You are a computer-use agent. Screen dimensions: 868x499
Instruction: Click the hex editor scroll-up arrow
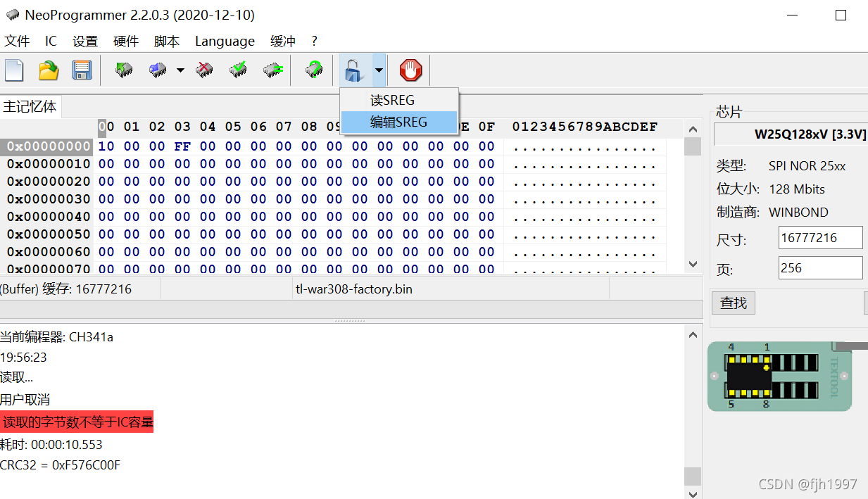693,129
